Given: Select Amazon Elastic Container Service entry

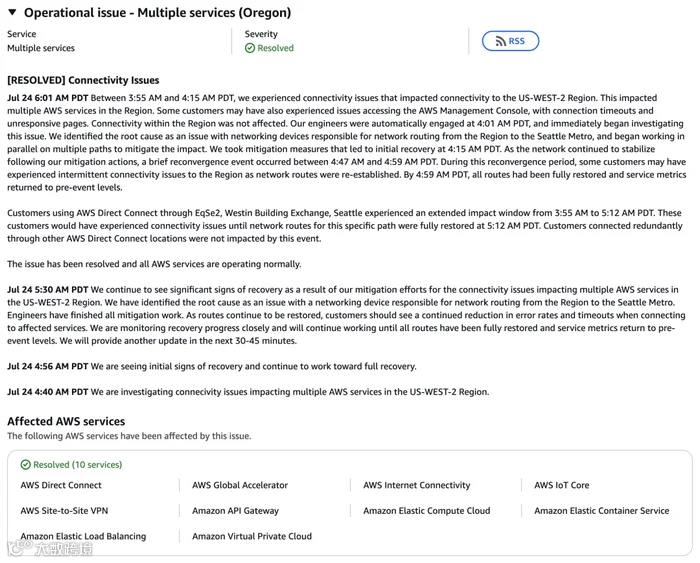Looking at the screenshot, I should (x=601, y=511).
